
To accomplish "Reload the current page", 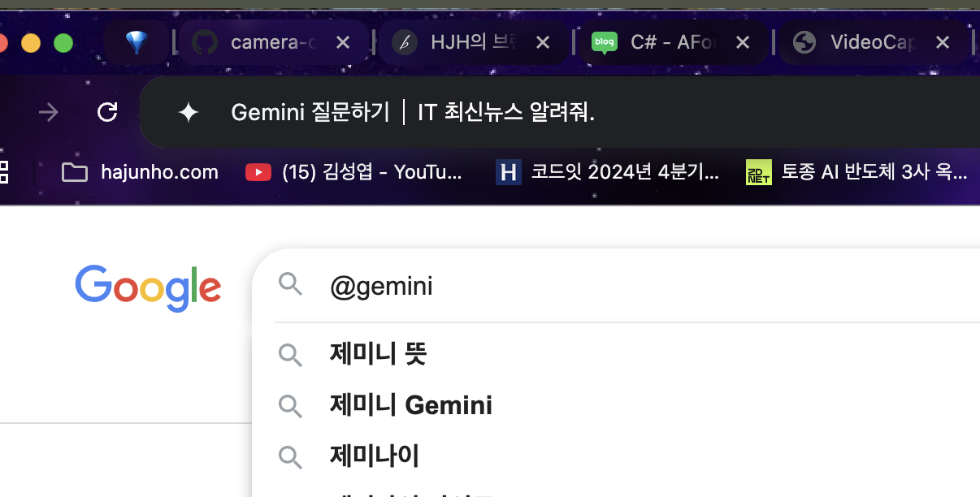I will (107, 112).
